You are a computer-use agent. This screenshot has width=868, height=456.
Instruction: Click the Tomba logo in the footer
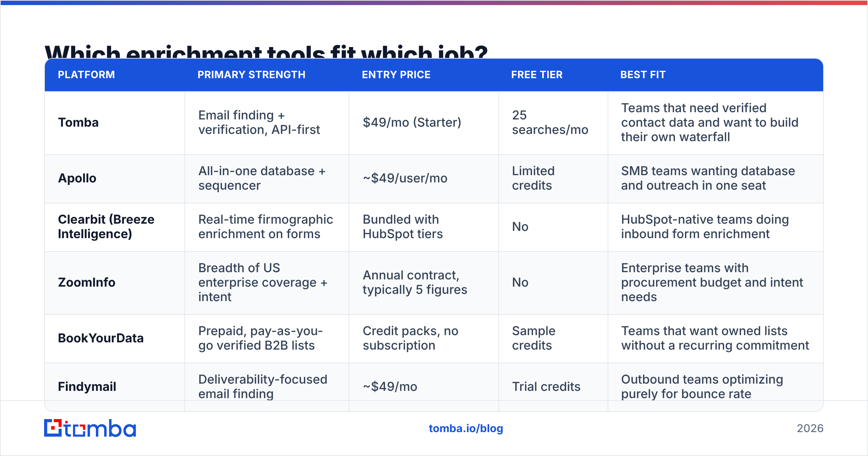[90, 428]
